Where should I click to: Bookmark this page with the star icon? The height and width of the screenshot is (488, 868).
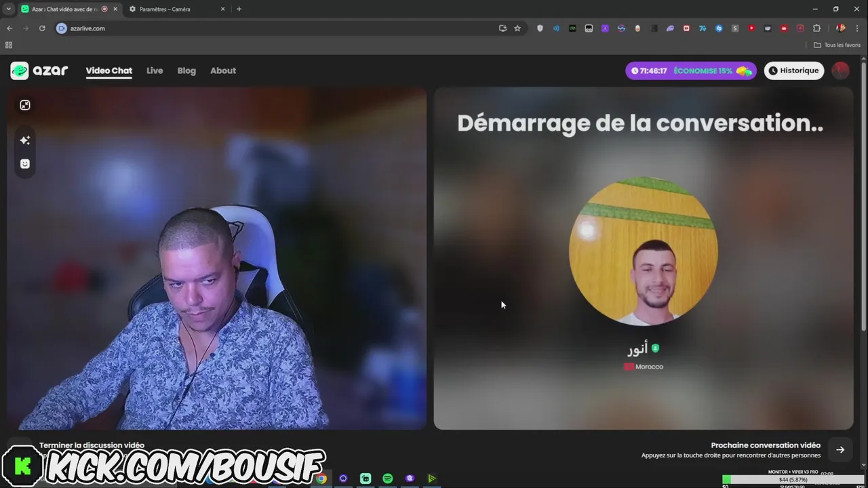click(517, 28)
